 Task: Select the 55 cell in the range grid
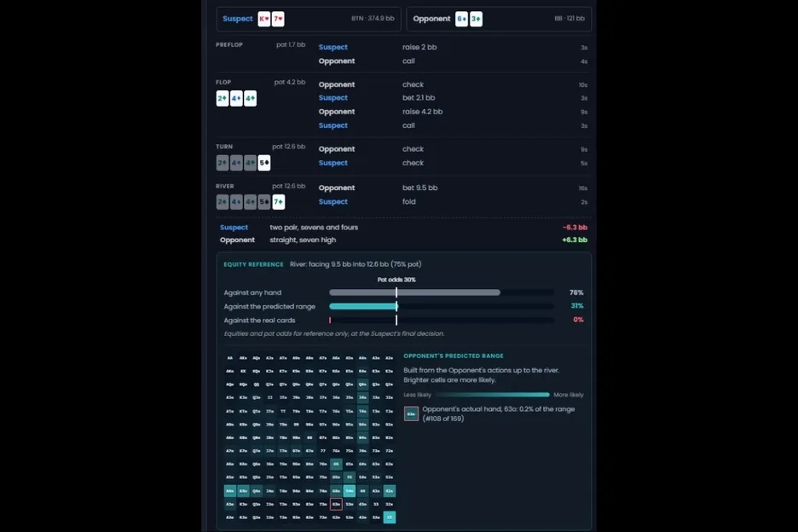click(x=350, y=477)
